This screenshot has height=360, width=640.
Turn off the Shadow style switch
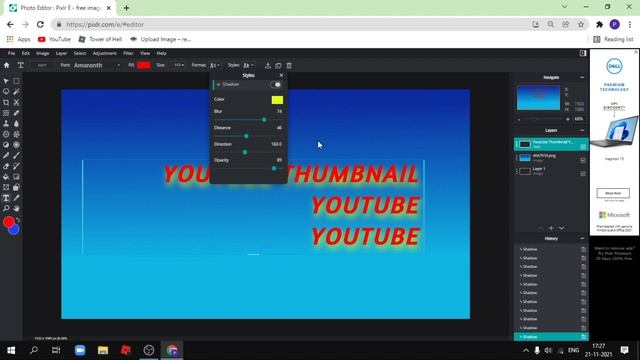(x=276, y=84)
